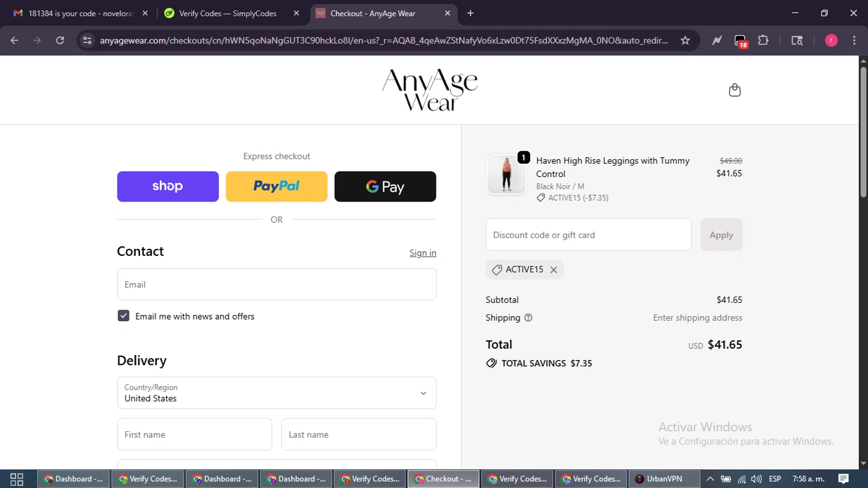868x488 pixels.
Task: Reload the checkout page
Action: (x=60, y=41)
